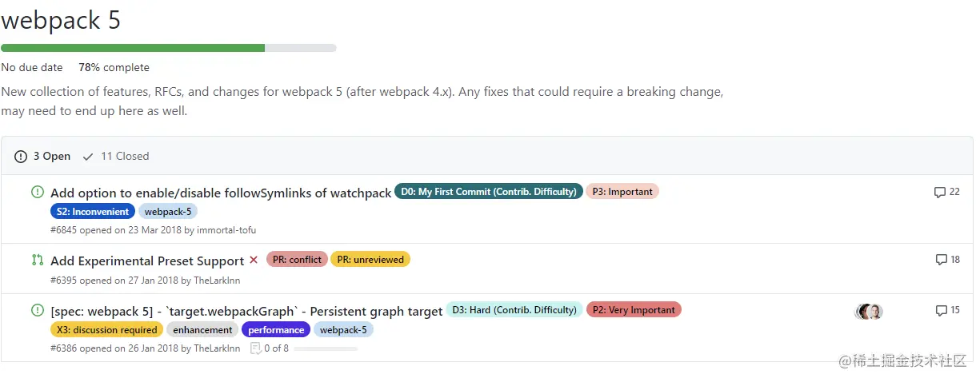Click the red failed-checks X icon

click(x=254, y=260)
